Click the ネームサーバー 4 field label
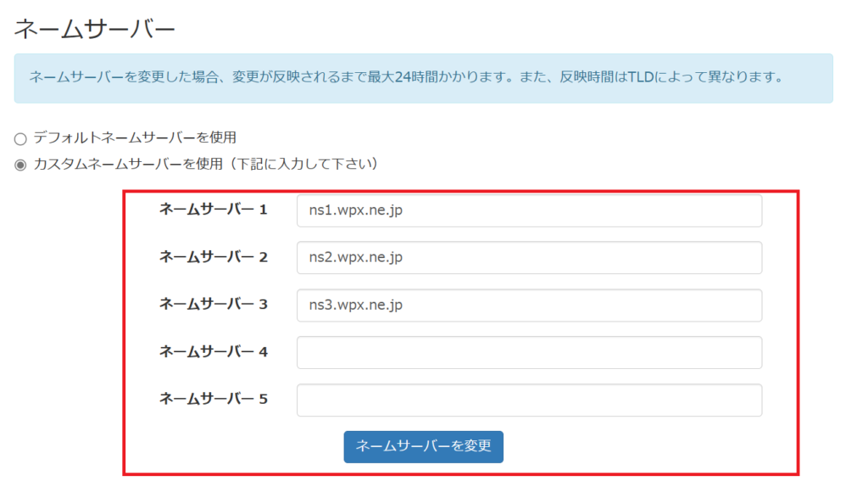 [x=213, y=351]
